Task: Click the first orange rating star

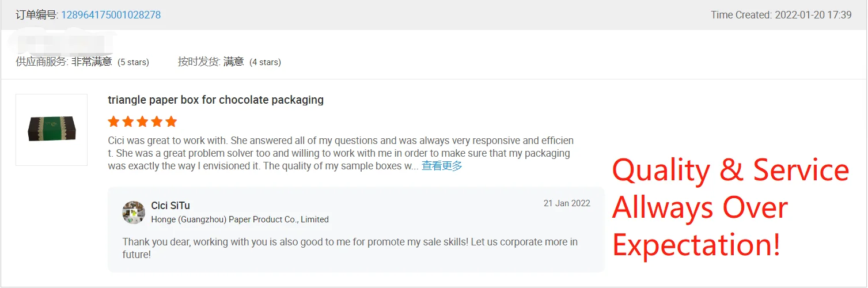Action: (x=113, y=122)
